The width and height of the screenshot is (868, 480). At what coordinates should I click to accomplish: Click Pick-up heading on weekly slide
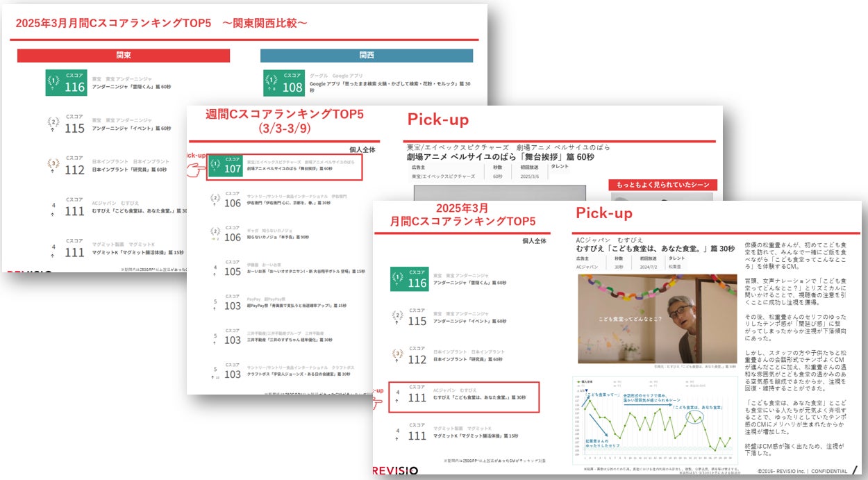pyautogui.click(x=438, y=119)
